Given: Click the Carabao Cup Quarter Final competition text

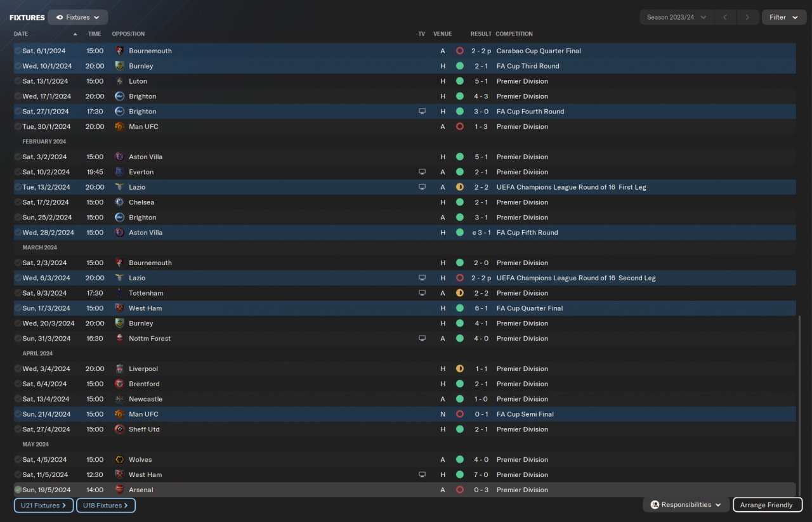Looking at the screenshot, I should pyautogui.click(x=539, y=51).
